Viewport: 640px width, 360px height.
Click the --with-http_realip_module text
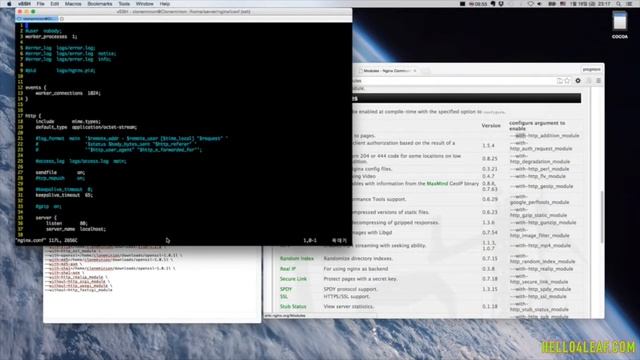pos(541,269)
